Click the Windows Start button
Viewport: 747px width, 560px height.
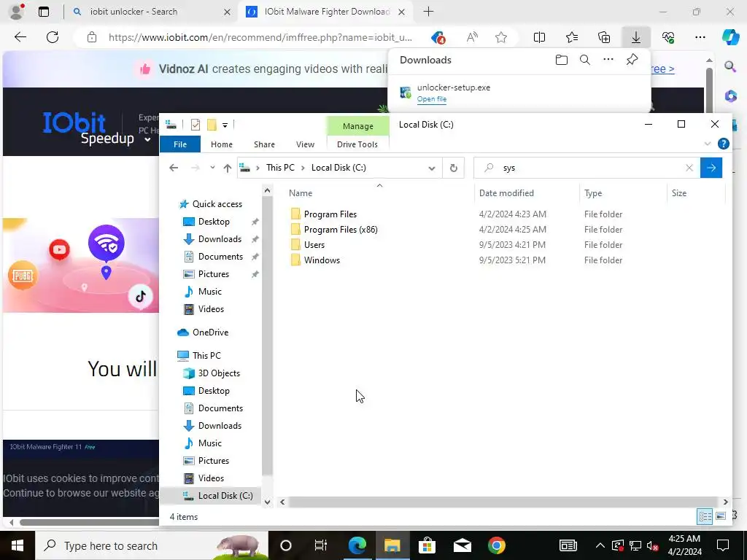(x=18, y=545)
